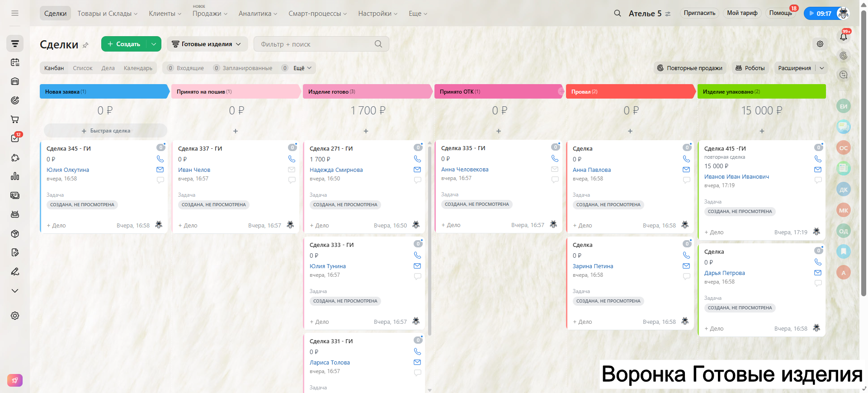Viewport: 868px width, 393px height.
Task: Open Ателье 5 sliders settings icon
Action: click(x=668, y=14)
